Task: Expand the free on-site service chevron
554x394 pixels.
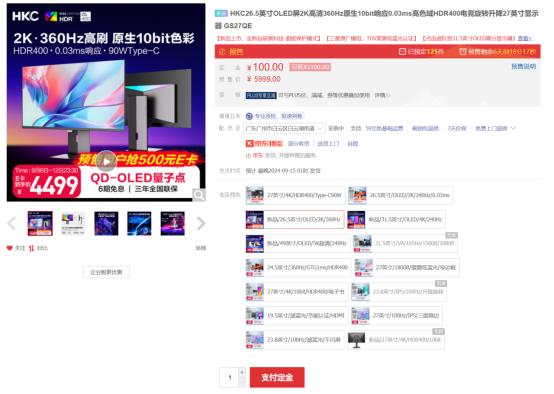Action: pos(513,128)
